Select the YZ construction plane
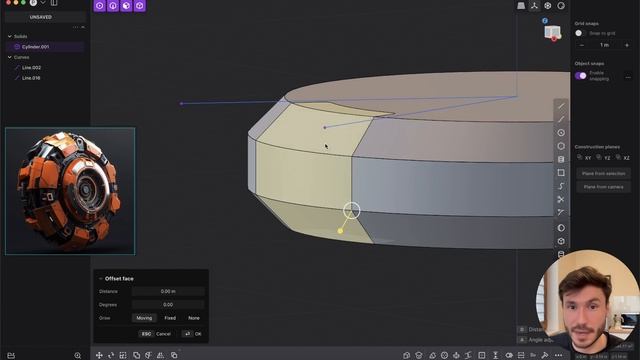This screenshot has height=360, width=640. pyautogui.click(x=604, y=158)
